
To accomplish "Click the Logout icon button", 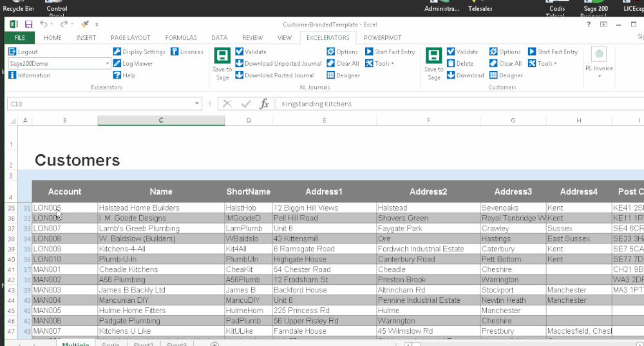I will pos(23,52).
